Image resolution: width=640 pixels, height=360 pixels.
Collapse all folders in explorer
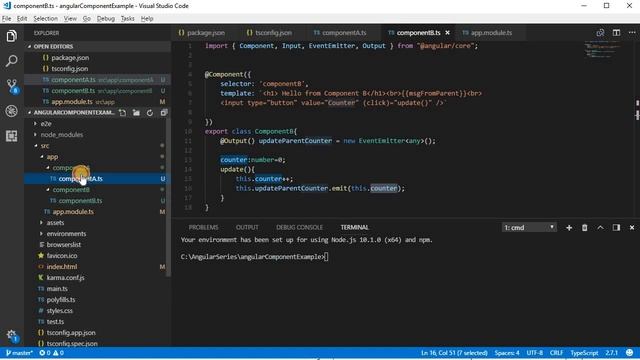164,113
